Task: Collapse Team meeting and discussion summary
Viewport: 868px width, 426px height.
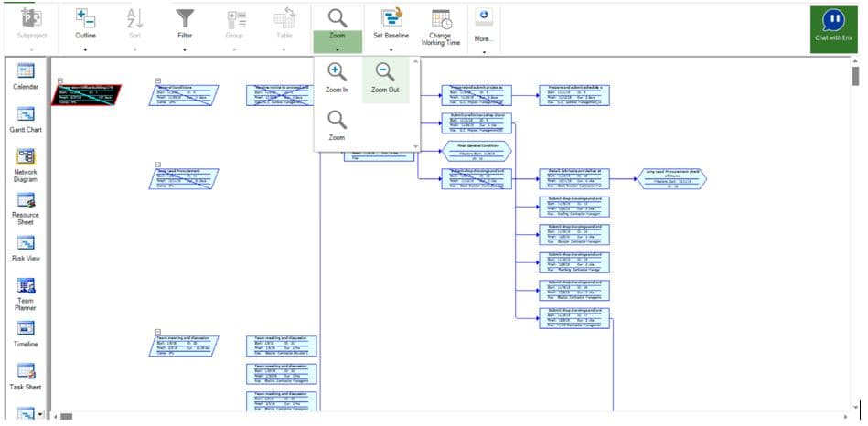Action: (x=157, y=332)
